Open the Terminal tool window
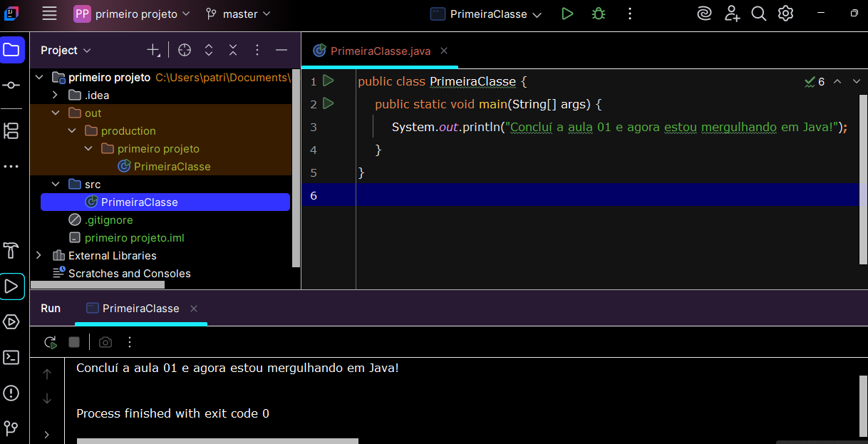Screen dimensions: 868x444 point(11,357)
